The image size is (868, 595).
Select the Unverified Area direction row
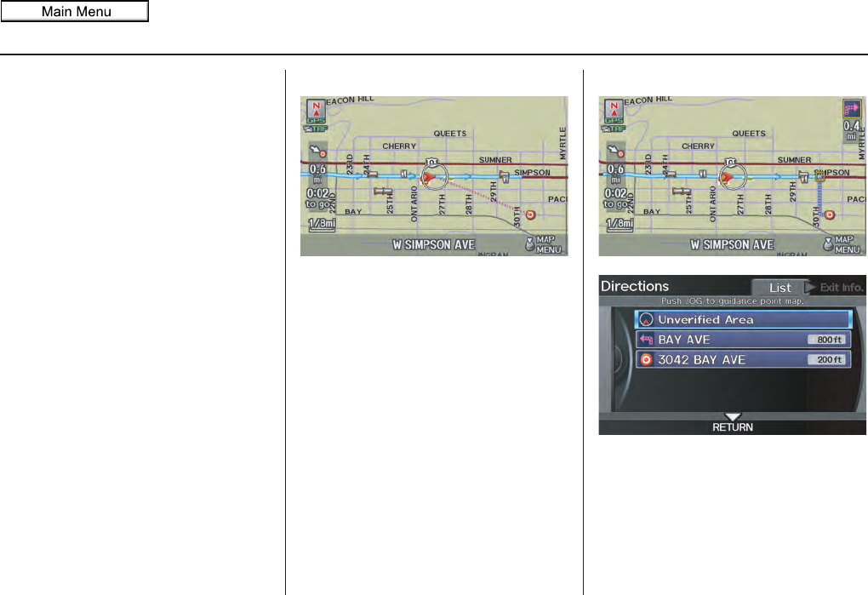pyautogui.click(x=744, y=319)
